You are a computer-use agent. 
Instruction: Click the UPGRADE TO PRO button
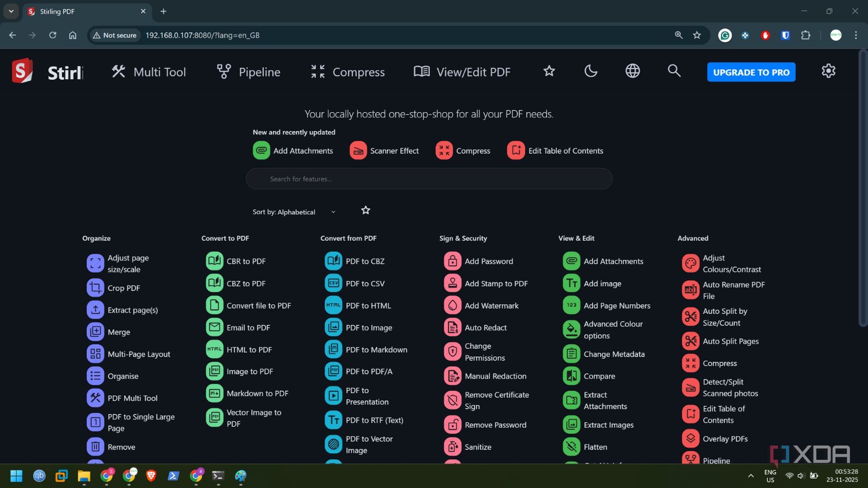pyautogui.click(x=751, y=72)
